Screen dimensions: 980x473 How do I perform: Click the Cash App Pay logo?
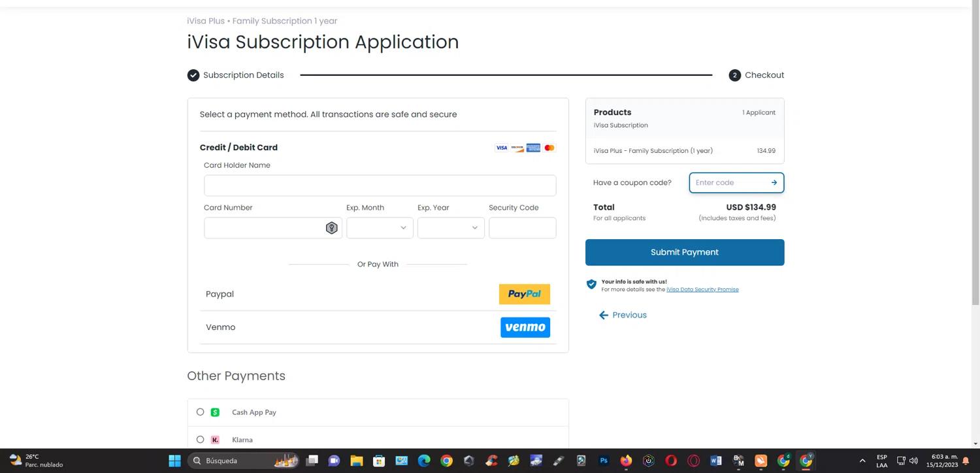[215, 412]
